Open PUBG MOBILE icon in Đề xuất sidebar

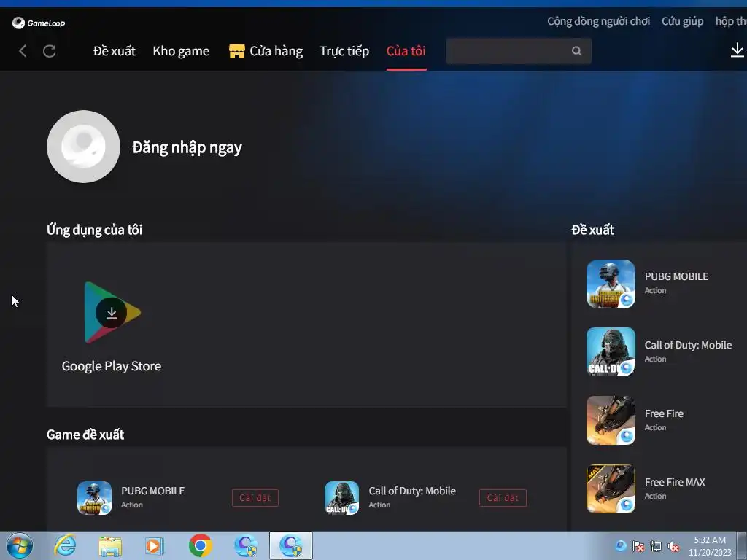(x=611, y=284)
